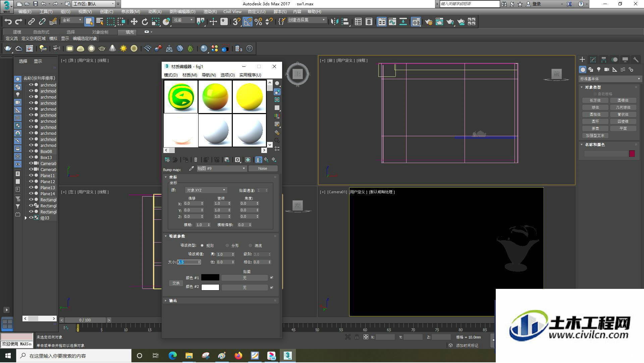Viewport: 644px width, 363px height.
Task: Click the 无 map button for 颜色 #1
Action: [x=245, y=278]
